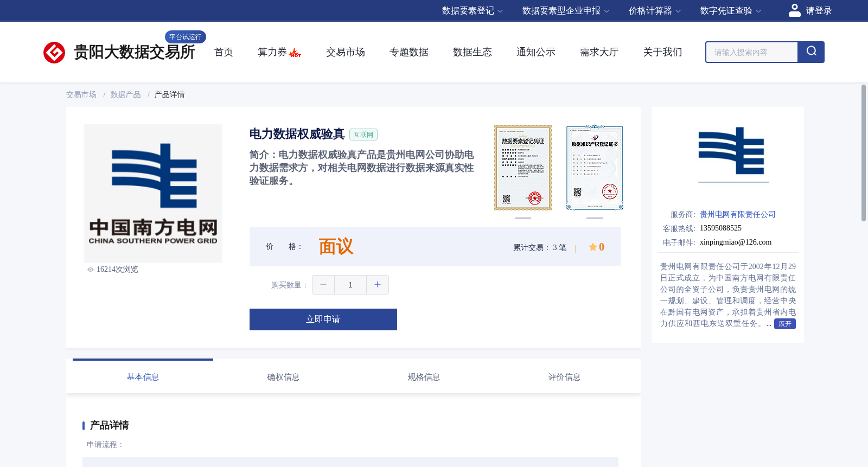Viewport: 868px width, 467px height.
Task: Click the eye icon beside 16214次浏览
Action: click(91, 270)
